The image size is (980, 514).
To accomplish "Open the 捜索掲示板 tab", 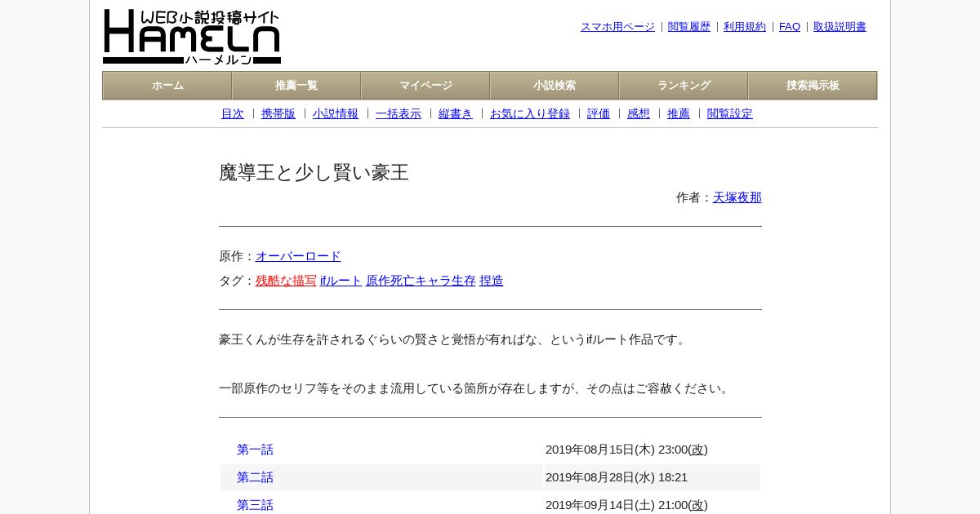I will 813,86.
